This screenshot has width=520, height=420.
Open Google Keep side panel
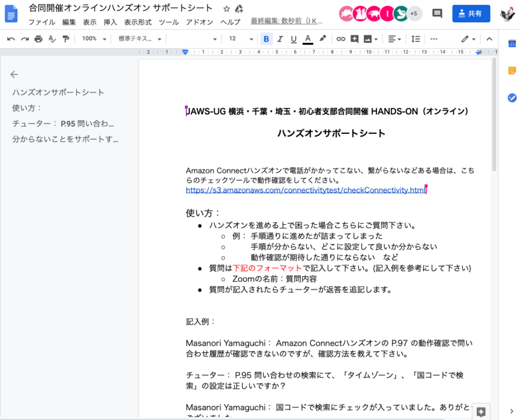(512, 70)
